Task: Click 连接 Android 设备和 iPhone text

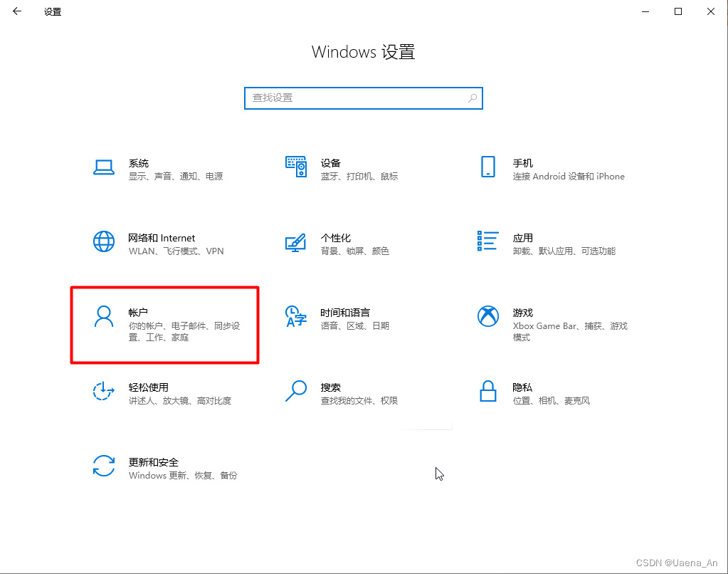Action: (x=569, y=176)
